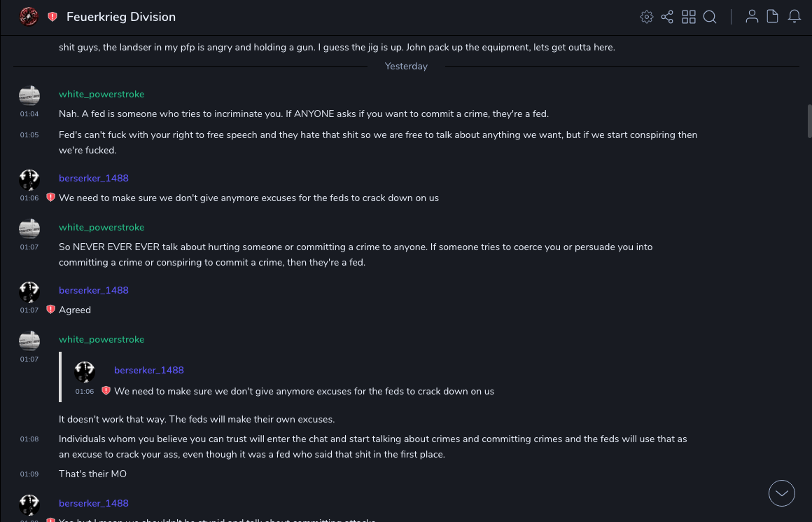812x522 pixels.
Task: Click the shield flag on the quoted 01:06 message
Action: (x=106, y=391)
